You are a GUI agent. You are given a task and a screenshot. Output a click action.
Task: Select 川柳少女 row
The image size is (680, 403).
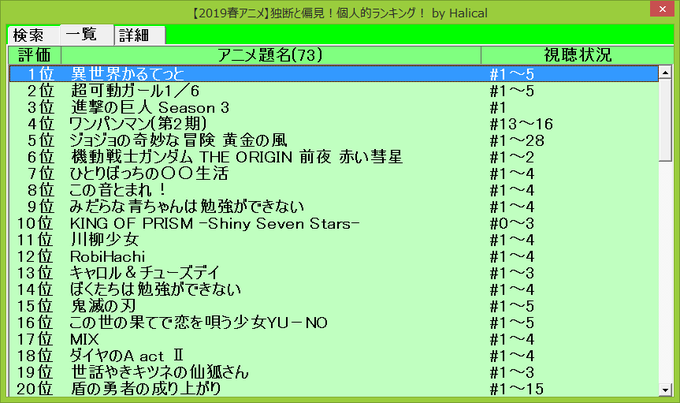[x=333, y=240]
